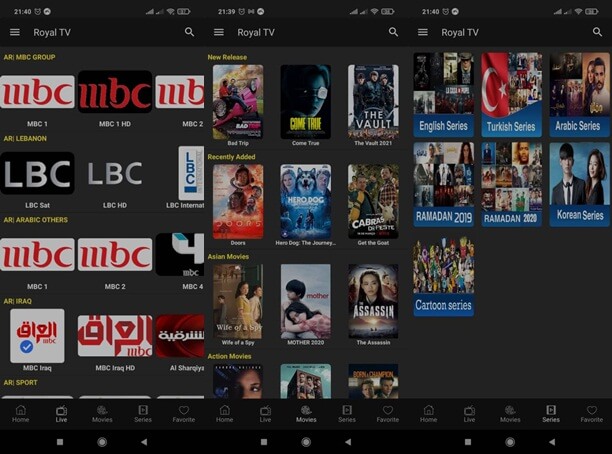Click AR| LEBANON section header
The image size is (612, 454).
pyautogui.click(x=25, y=139)
